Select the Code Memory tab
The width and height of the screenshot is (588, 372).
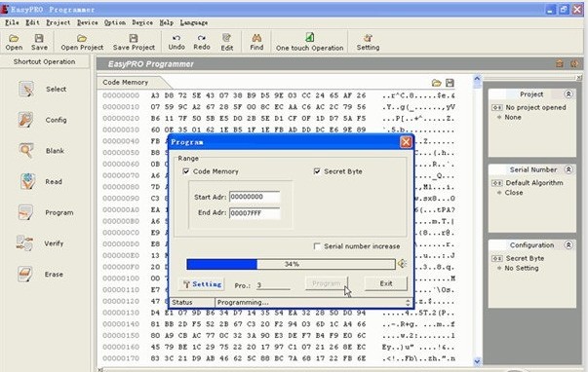click(126, 83)
